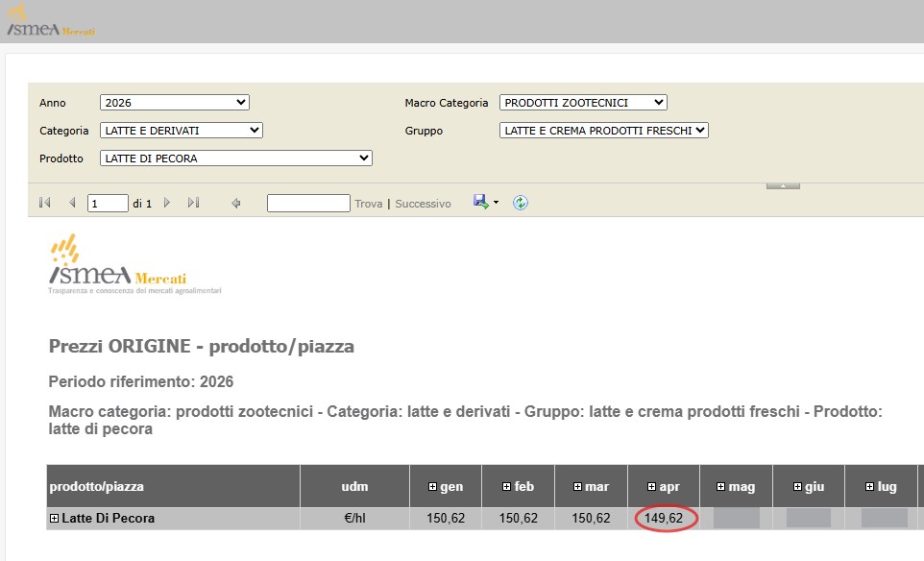Click the Periodo riferimento: 2026 text

point(141,382)
